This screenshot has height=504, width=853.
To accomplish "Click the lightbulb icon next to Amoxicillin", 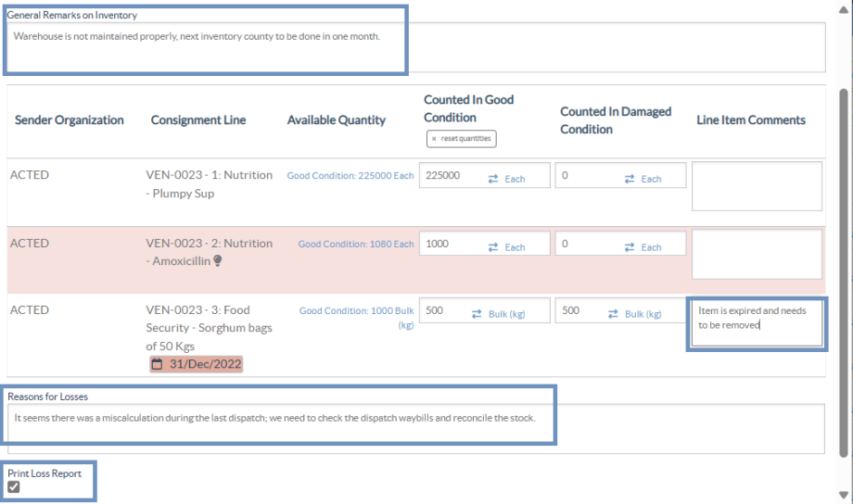I will [218, 261].
